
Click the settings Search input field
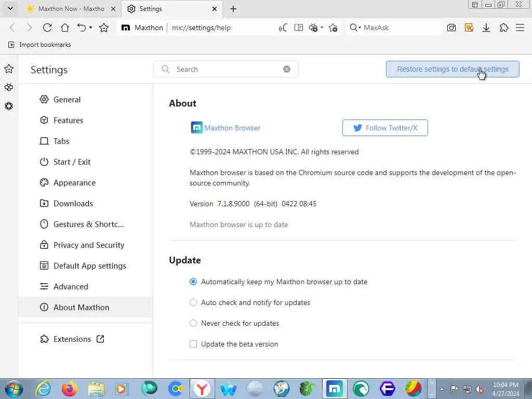coord(226,69)
